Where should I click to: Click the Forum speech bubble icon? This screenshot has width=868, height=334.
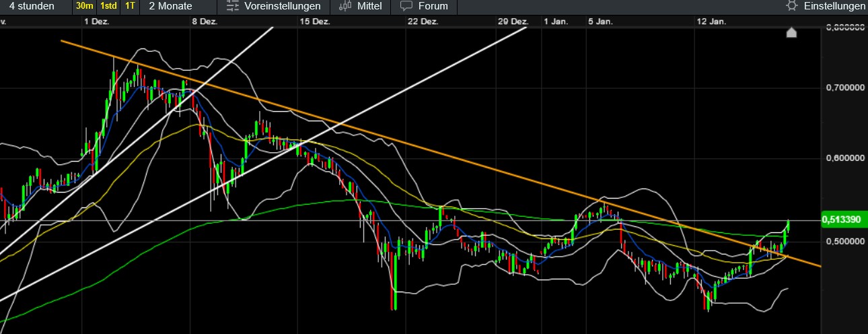[x=406, y=6]
